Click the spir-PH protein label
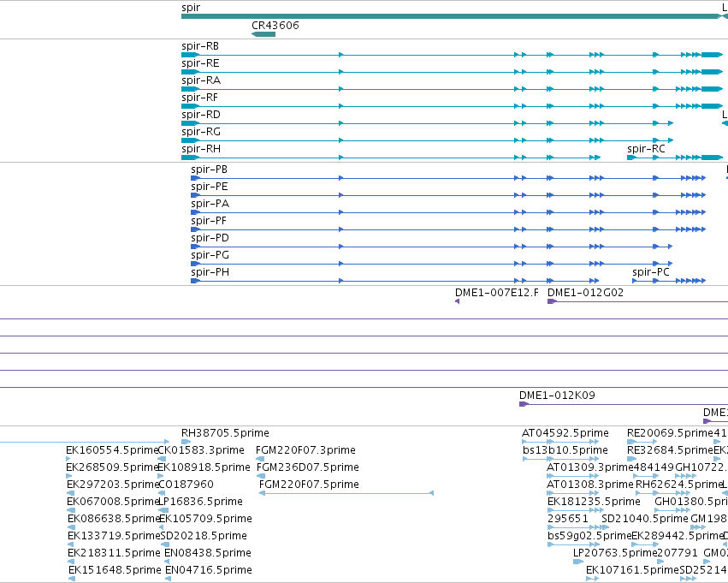 tap(210, 272)
